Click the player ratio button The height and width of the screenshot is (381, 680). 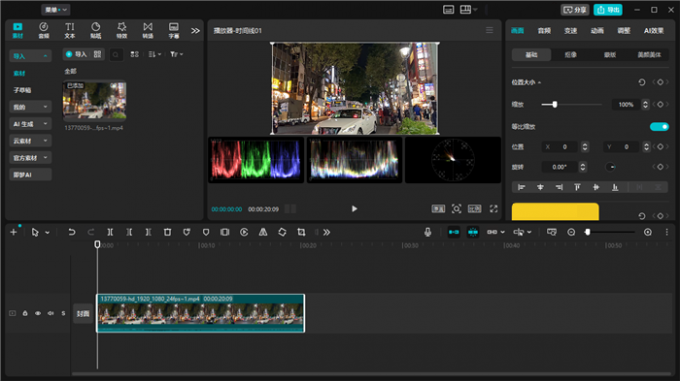point(474,209)
